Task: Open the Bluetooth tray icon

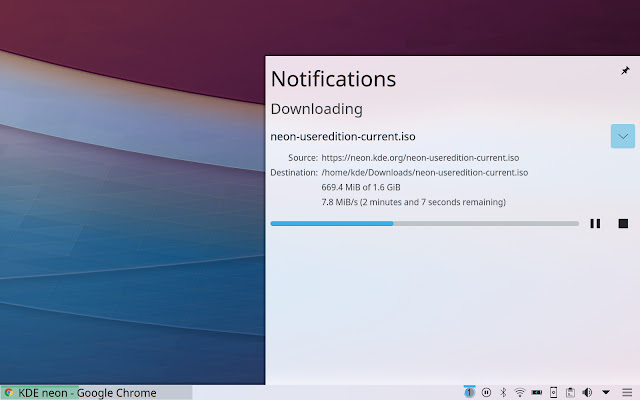Action: [x=503, y=392]
